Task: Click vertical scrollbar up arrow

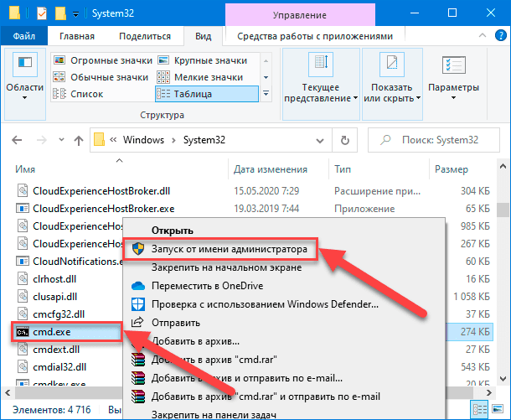Action: click(x=503, y=166)
